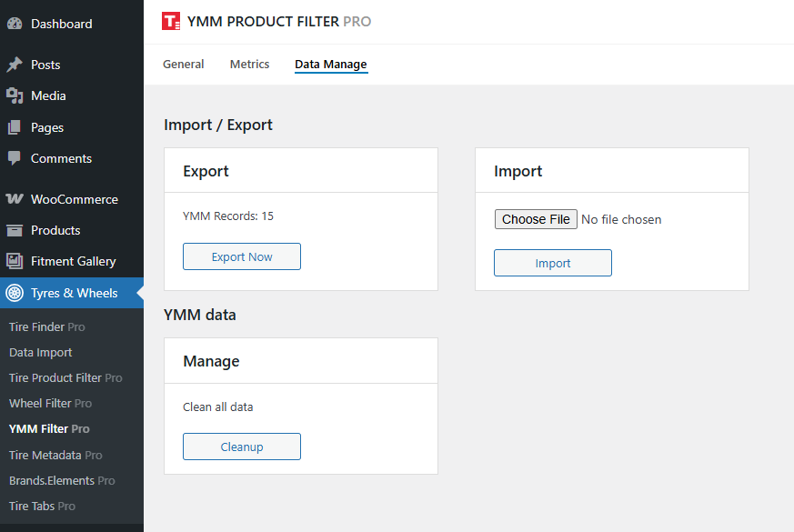The image size is (794, 532).
Task: Open Tire Finder Pro submenu item
Action: [46, 326]
